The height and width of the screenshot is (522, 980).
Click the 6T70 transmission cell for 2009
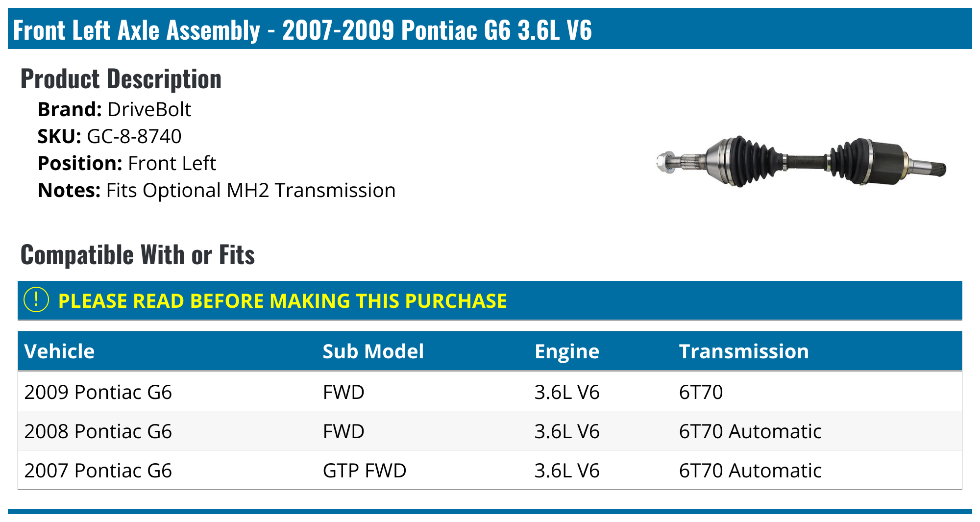point(701,392)
